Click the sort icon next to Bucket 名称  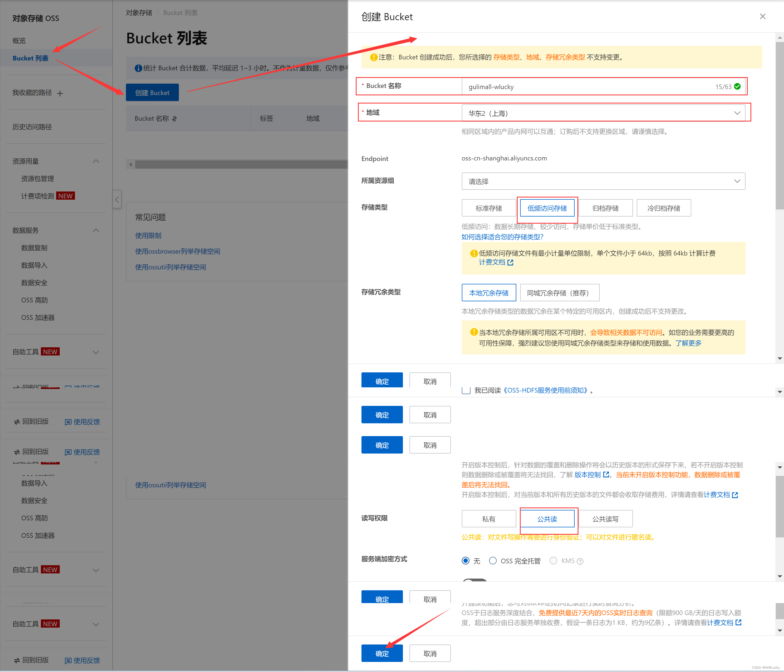tap(174, 119)
